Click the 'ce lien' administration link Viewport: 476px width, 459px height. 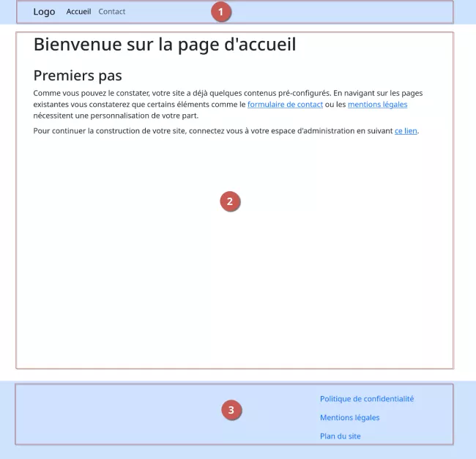point(406,131)
